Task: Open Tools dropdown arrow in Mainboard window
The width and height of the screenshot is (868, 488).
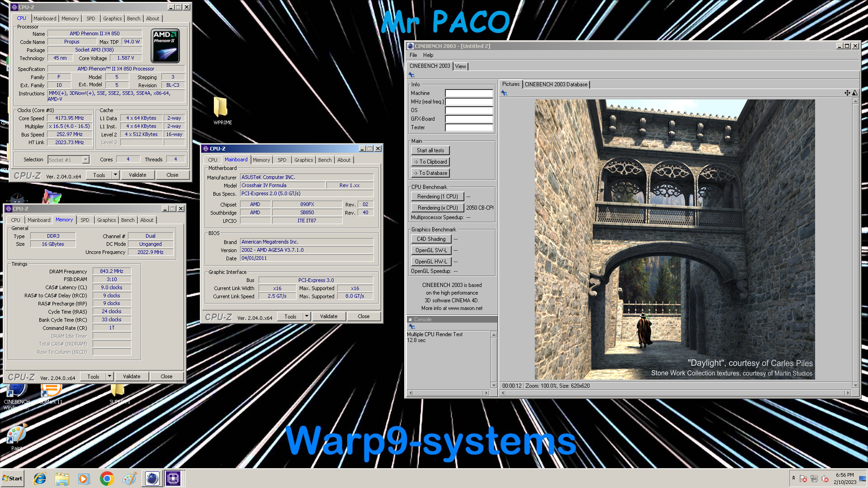Action: coord(307,316)
